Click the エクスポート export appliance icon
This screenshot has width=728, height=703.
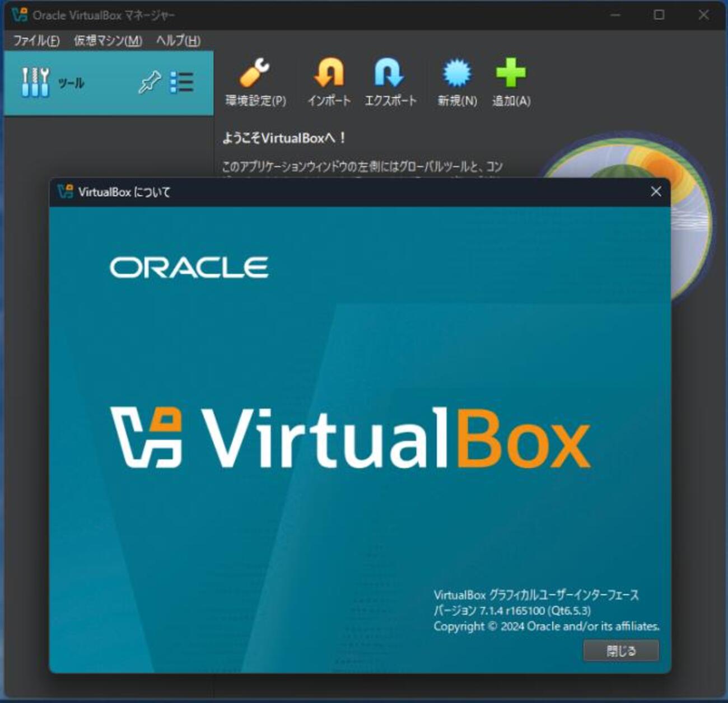coord(390,82)
